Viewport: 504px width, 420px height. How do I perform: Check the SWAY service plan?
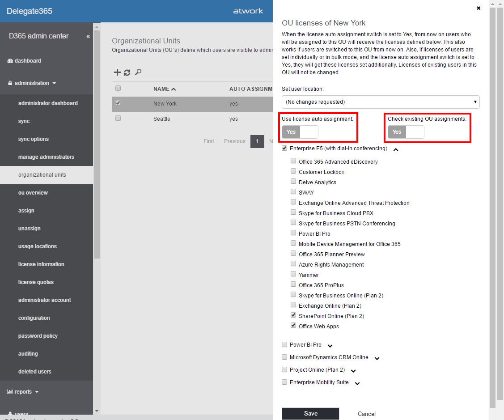pos(293,192)
